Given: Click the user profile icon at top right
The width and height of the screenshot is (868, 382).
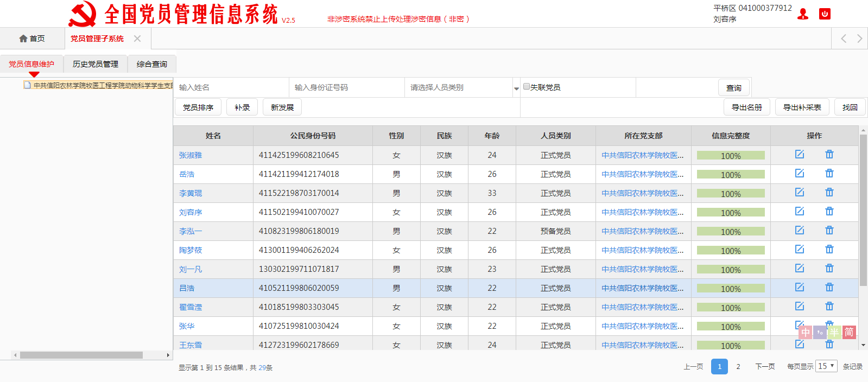Looking at the screenshot, I should coord(803,14).
